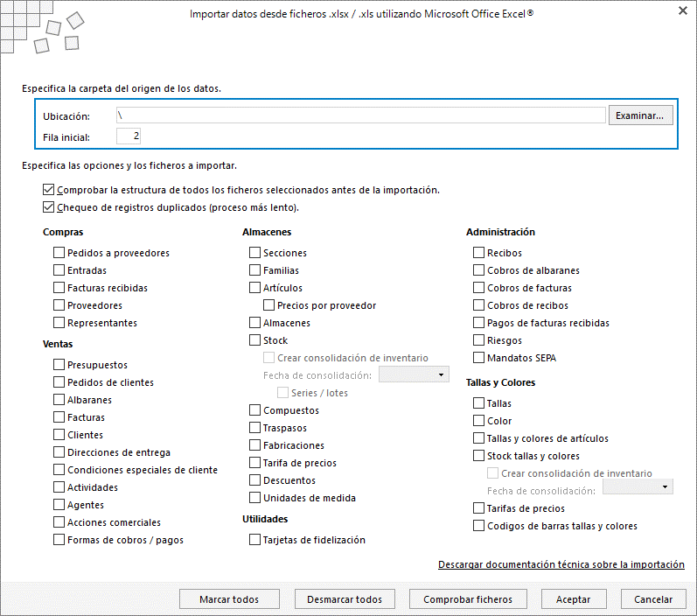Tick the Stock checkbox

click(254, 340)
